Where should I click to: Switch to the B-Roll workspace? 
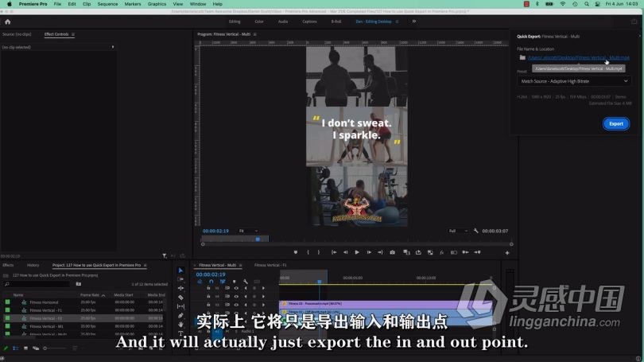click(x=336, y=21)
